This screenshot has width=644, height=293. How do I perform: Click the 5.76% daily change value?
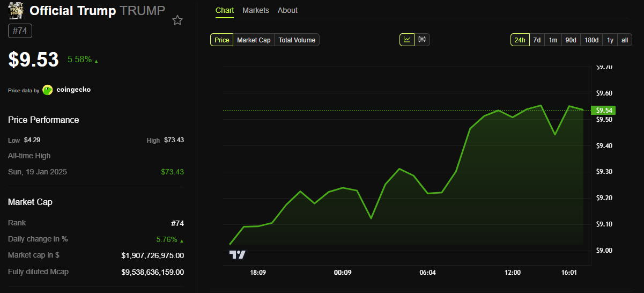pyautogui.click(x=170, y=239)
